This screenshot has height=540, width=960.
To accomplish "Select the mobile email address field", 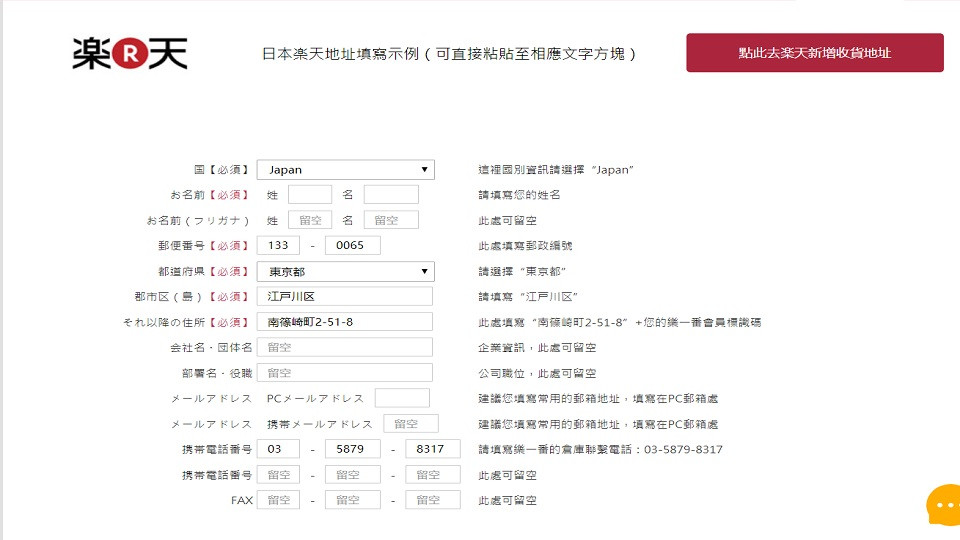I will 410,424.
